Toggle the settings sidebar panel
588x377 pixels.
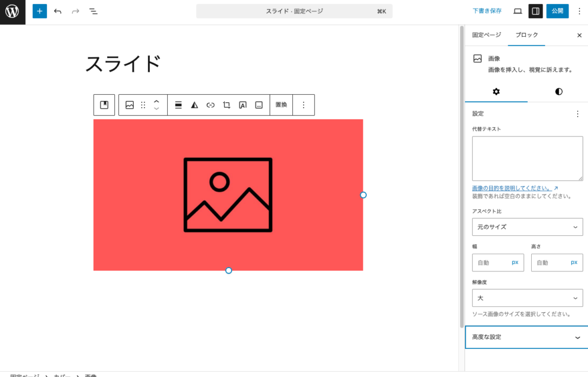tap(535, 11)
